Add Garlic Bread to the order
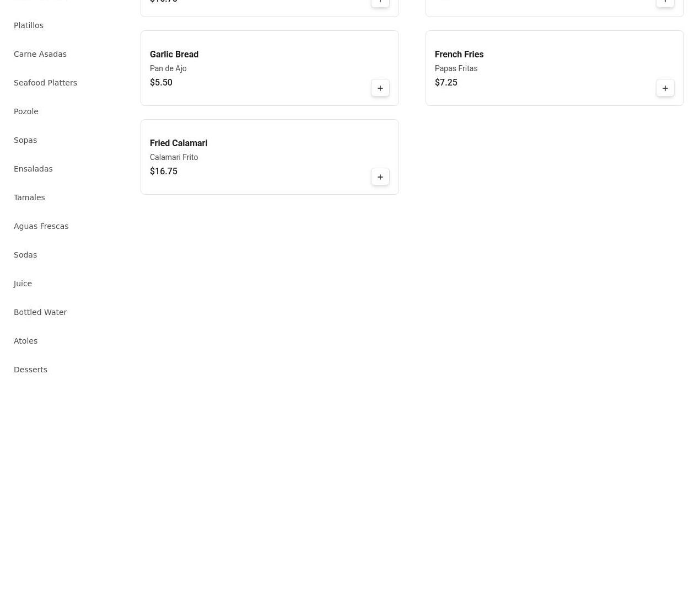The height and width of the screenshot is (604, 700). coord(380,88)
